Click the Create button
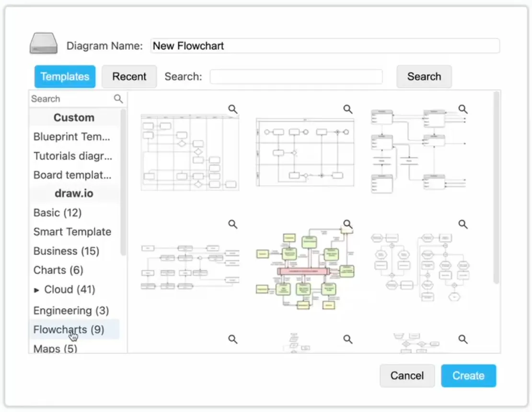Screen dimensions: 532x412 point(468,376)
